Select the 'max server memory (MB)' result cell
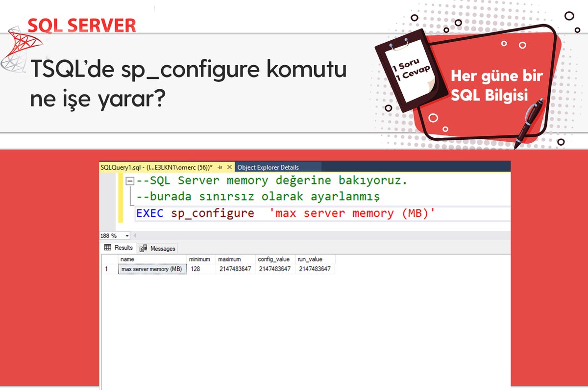Image resolution: width=588 pixels, height=390 pixels. (152, 269)
